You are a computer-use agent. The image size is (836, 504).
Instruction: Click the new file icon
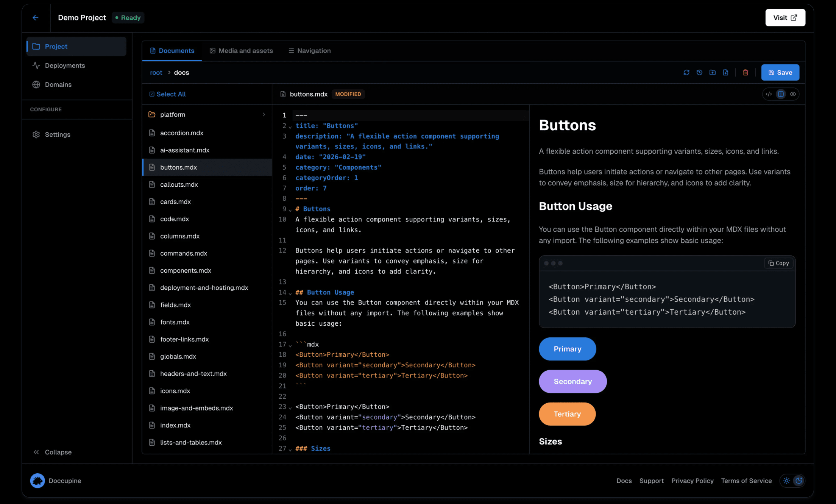[x=725, y=72]
